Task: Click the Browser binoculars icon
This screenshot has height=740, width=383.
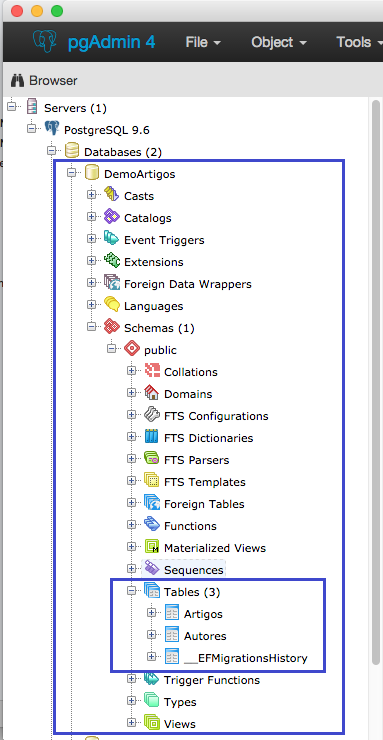Action: click(x=17, y=81)
